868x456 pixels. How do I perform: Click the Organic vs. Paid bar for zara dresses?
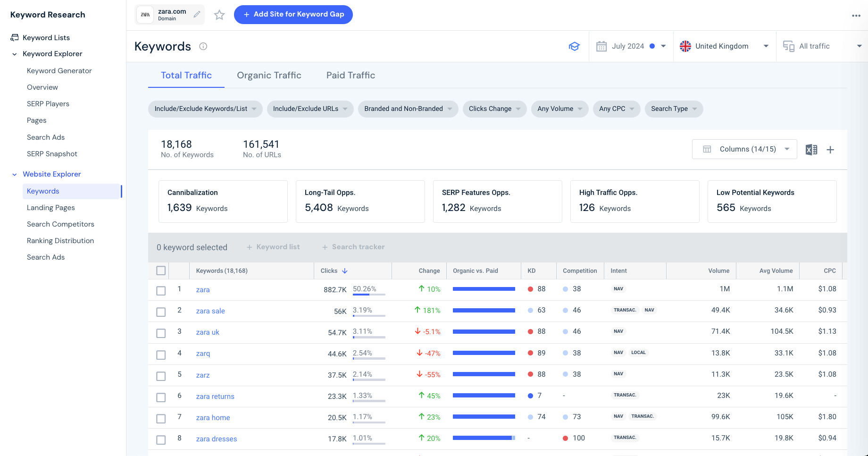[x=484, y=438]
